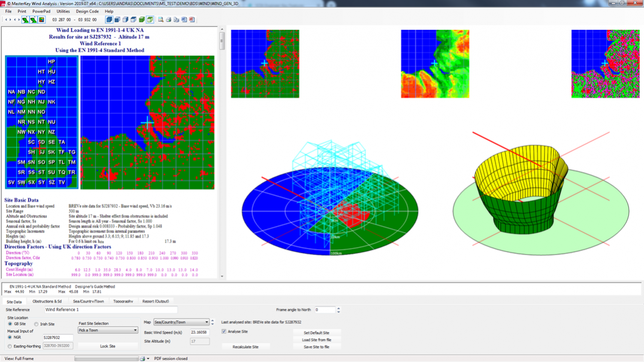Select the NGR manual input radio button
Viewport: 644px width, 362px height.
click(x=10, y=337)
